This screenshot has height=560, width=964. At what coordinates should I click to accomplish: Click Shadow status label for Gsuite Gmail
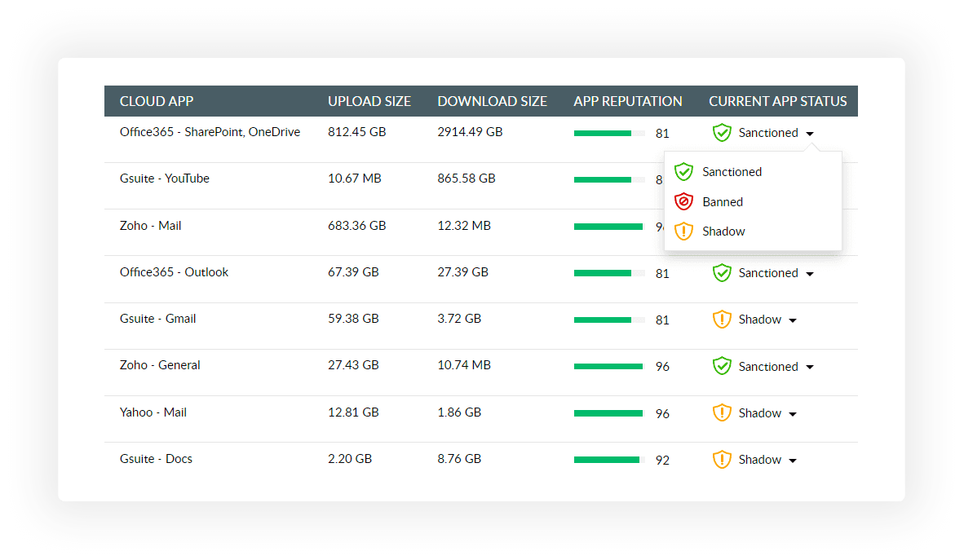[x=759, y=320]
